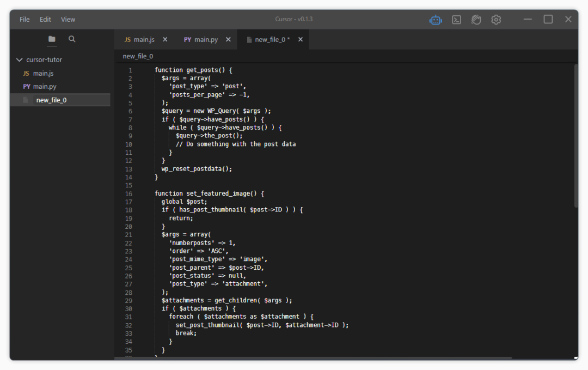Click the vertical editor scrollbar

[576, 136]
